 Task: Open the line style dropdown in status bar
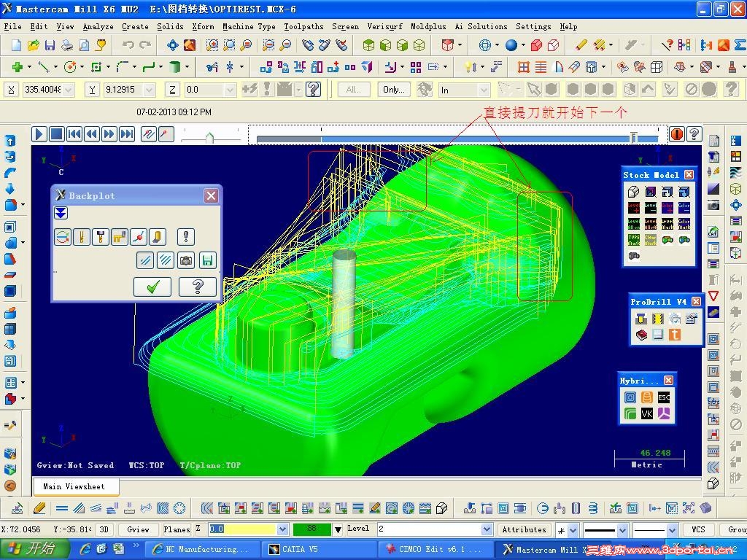pyautogui.click(x=622, y=529)
